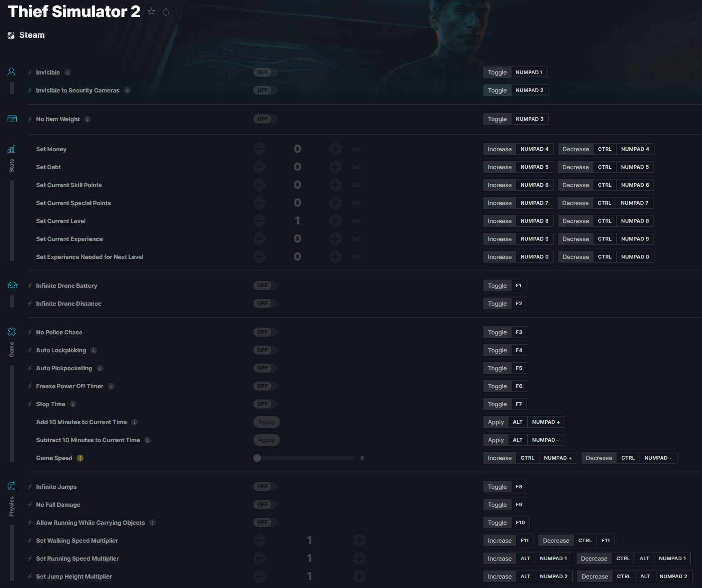Click the Steam platform icon
The width and height of the screenshot is (702, 588).
coord(11,35)
